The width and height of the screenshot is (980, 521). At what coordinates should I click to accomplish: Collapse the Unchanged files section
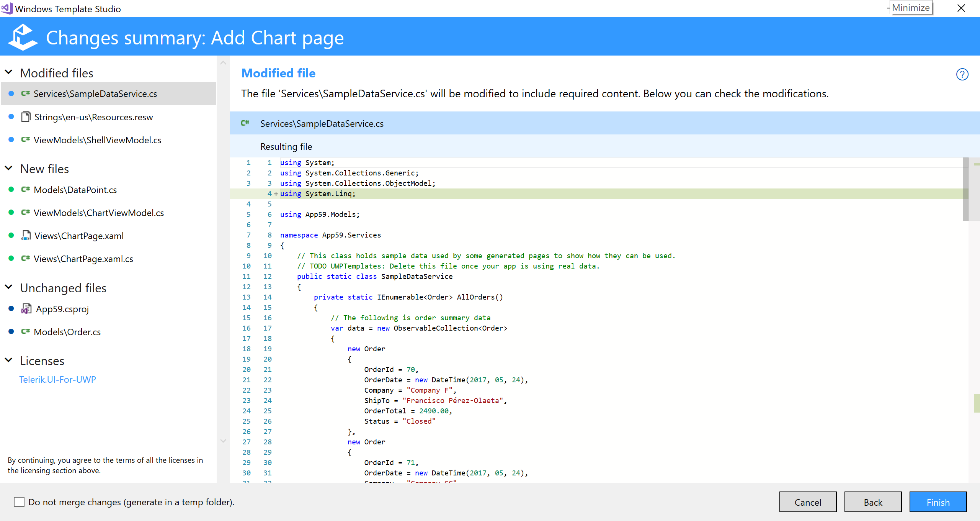pos(8,287)
